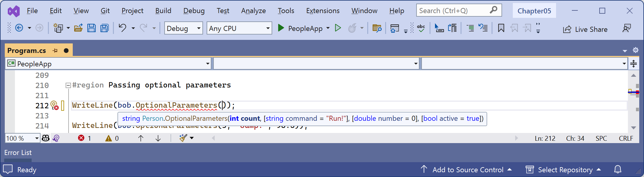Open the Any CPU platform dropdown
Viewport: 644px width, 177px height.
pyautogui.click(x=239, y=28)
